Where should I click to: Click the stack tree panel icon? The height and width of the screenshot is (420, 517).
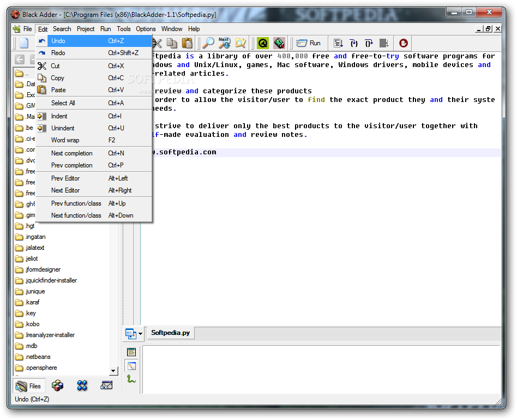(x=131, y=366)
